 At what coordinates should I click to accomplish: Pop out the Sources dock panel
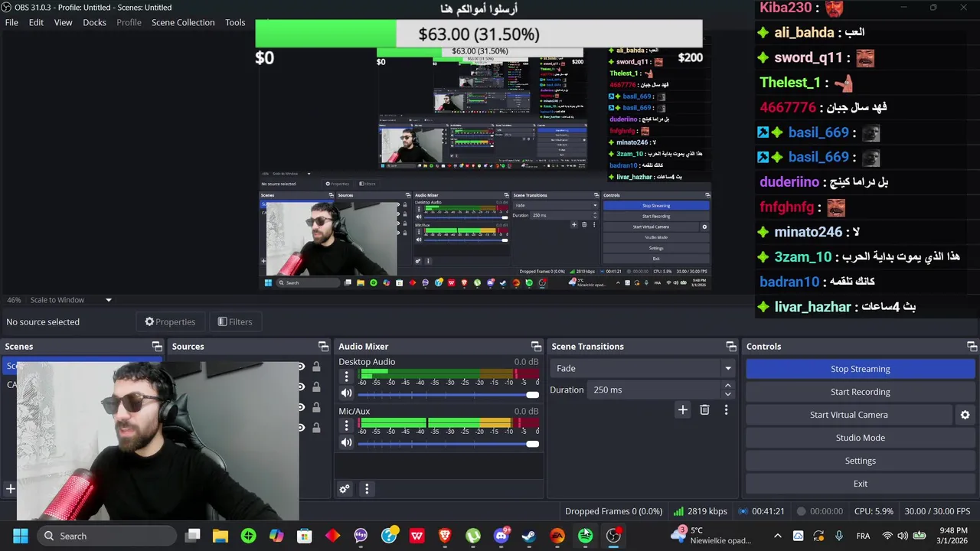pyautogui.click(x=323, y=347)
